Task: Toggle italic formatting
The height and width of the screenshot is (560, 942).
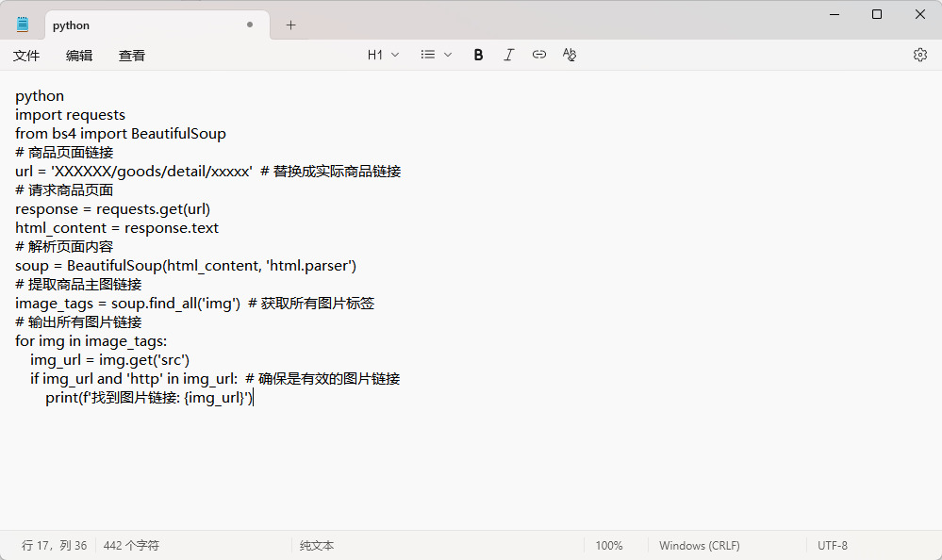Action: tap(509, 55)
